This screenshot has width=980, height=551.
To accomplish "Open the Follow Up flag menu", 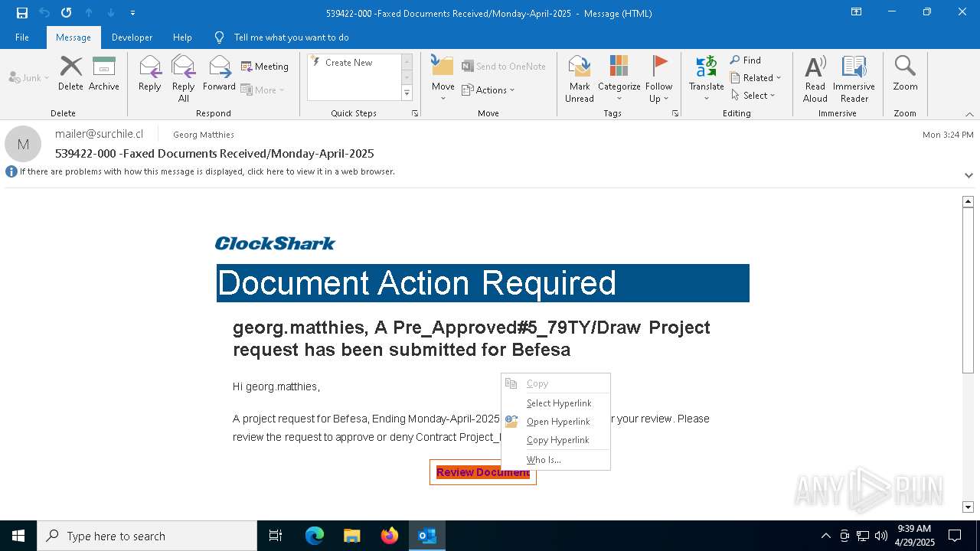I will click(x=658, y=79).
